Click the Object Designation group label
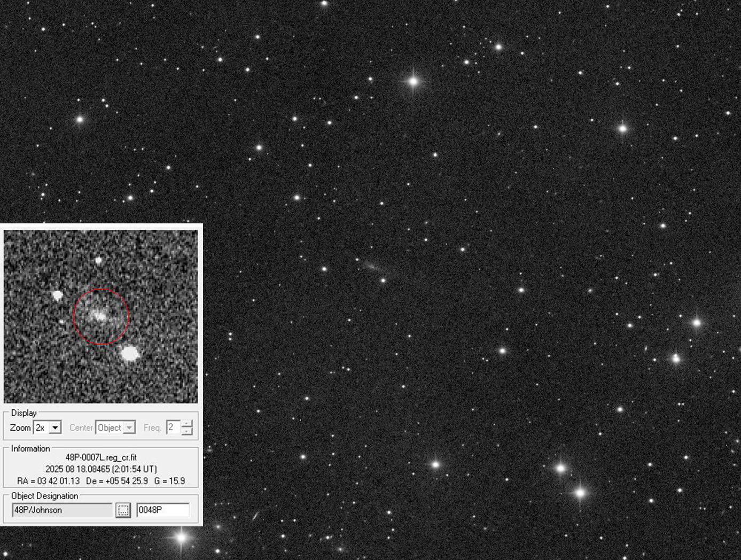 (x=45, y=496)
